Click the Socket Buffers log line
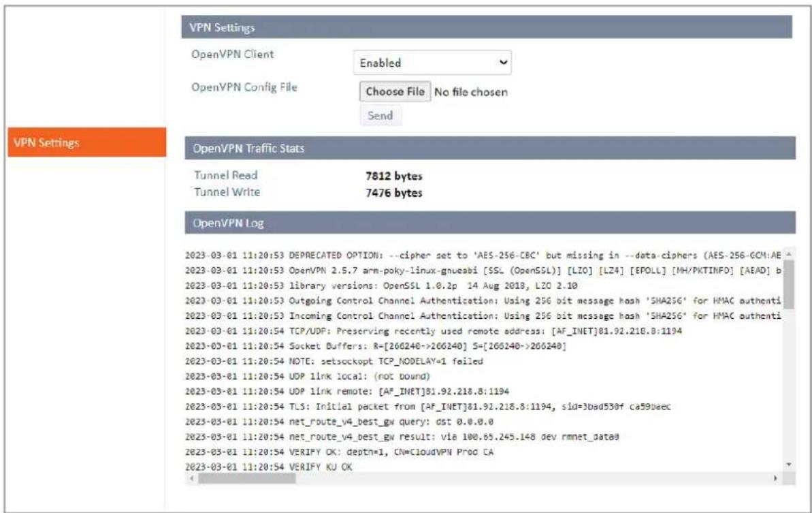The image size is (812, 513). point(376,346)
